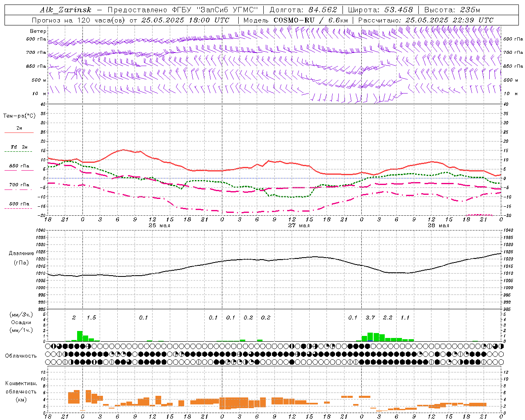The height and width of the screenshot is (420, 525).
Task: Click the Конвективн. convective cloud label
Action: pyautogui.click(x=21, y=383)
